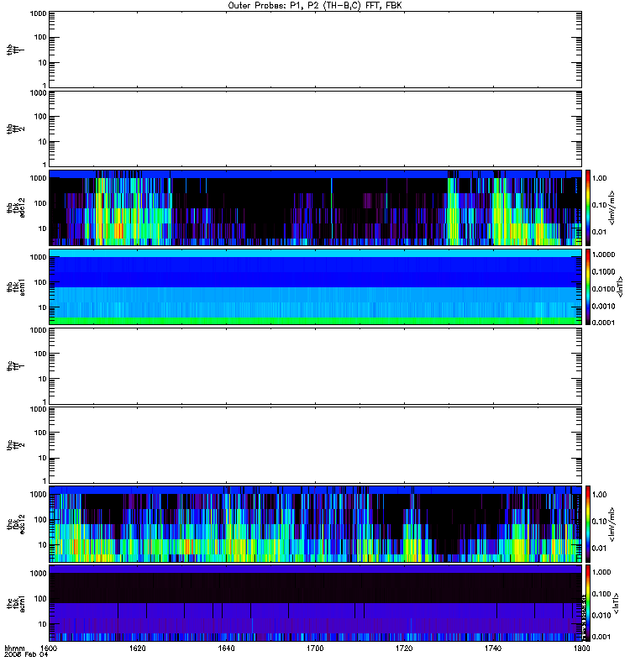Screen dimensions: 630x672
Task: Select the '1' y-axis tick of thc fff 1
Action: click(x=45, y=402)
